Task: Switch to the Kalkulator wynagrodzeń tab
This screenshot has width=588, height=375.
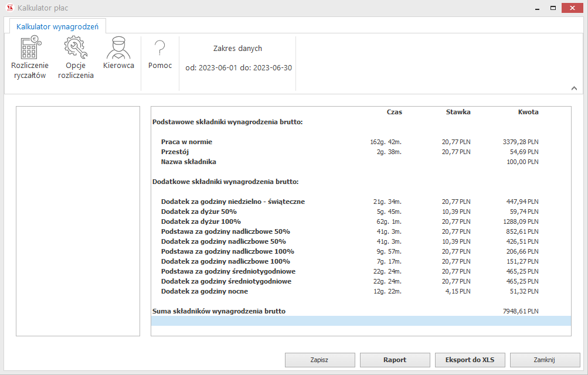Action: [57, 26]
